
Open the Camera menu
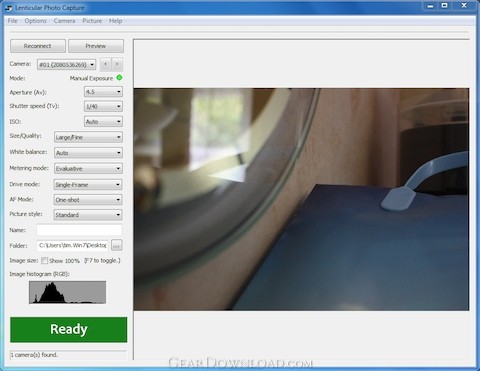coord(64,21)
